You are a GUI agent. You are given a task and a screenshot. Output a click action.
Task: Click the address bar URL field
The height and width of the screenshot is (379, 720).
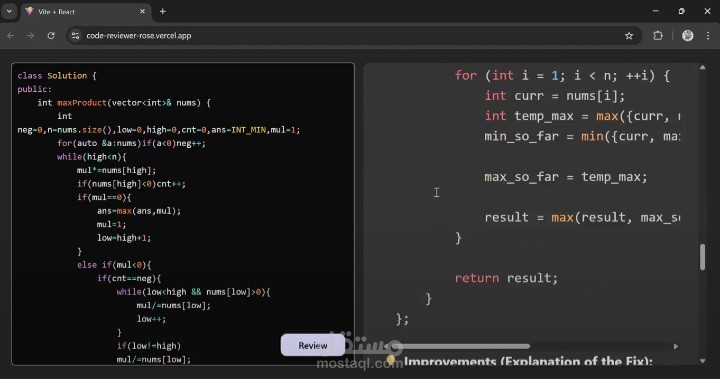(353, 35)
